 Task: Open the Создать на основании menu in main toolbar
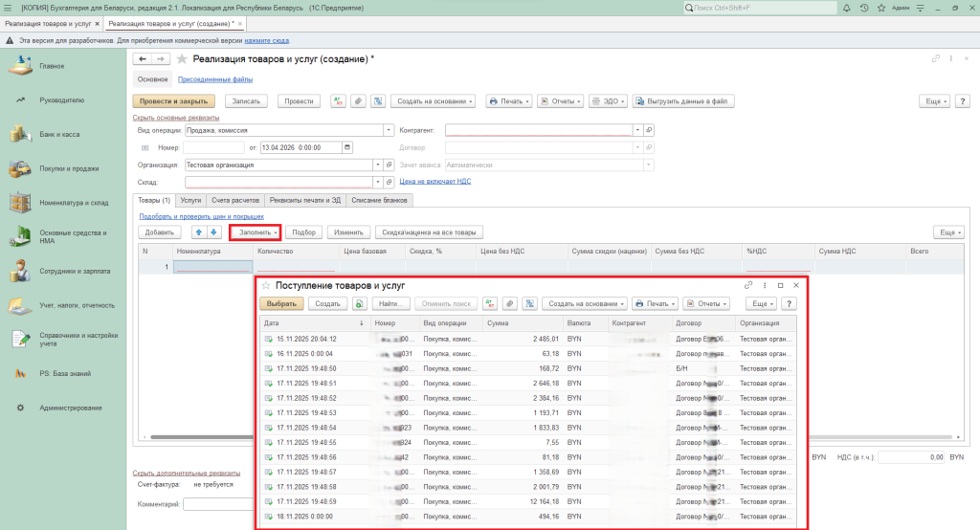tap(434, 100)
